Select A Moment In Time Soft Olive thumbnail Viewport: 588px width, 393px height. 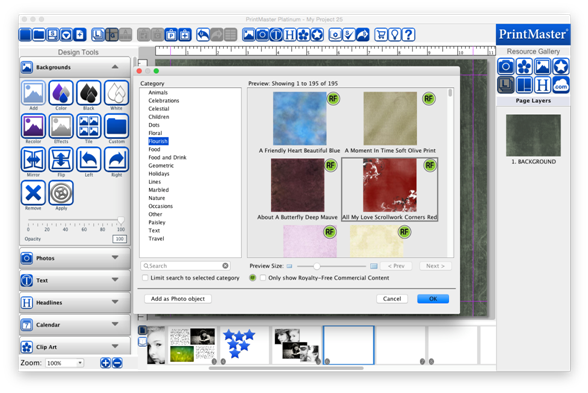390,118
